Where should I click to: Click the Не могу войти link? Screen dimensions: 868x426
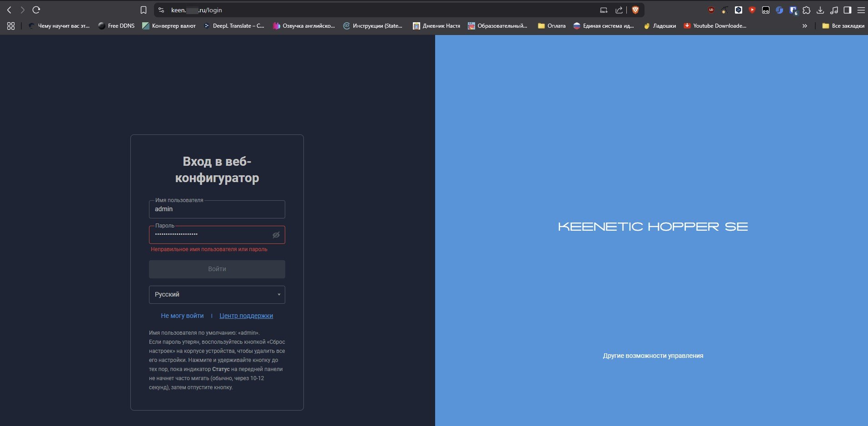[x=182, y=316]
